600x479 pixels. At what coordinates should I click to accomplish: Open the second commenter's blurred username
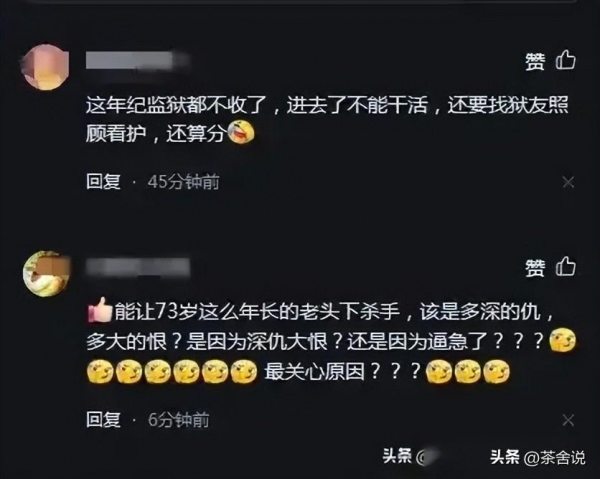click(138, 267)
